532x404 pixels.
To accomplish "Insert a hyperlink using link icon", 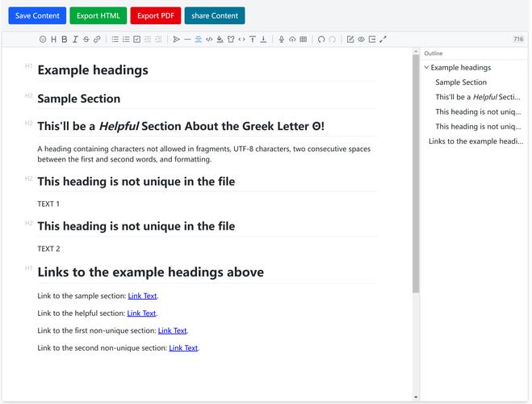I will (97, 39).
